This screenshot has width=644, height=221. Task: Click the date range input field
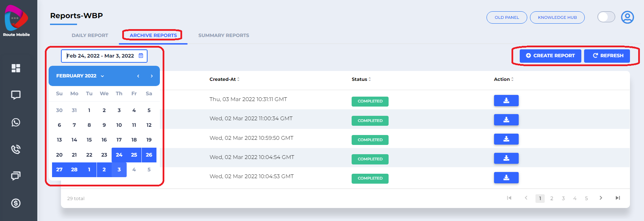point(104,56)
